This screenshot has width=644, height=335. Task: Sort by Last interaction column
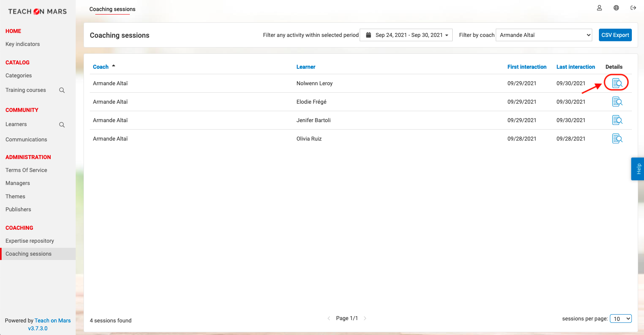point(576,67)
